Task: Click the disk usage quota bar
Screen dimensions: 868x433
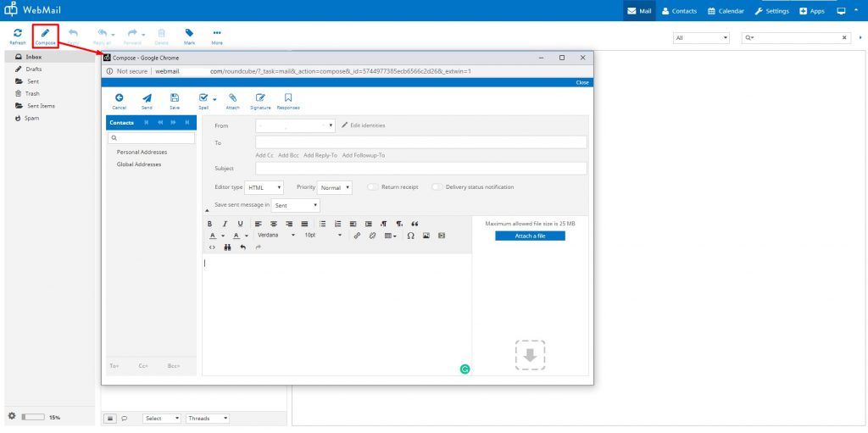Action: (x=33, y=417)
